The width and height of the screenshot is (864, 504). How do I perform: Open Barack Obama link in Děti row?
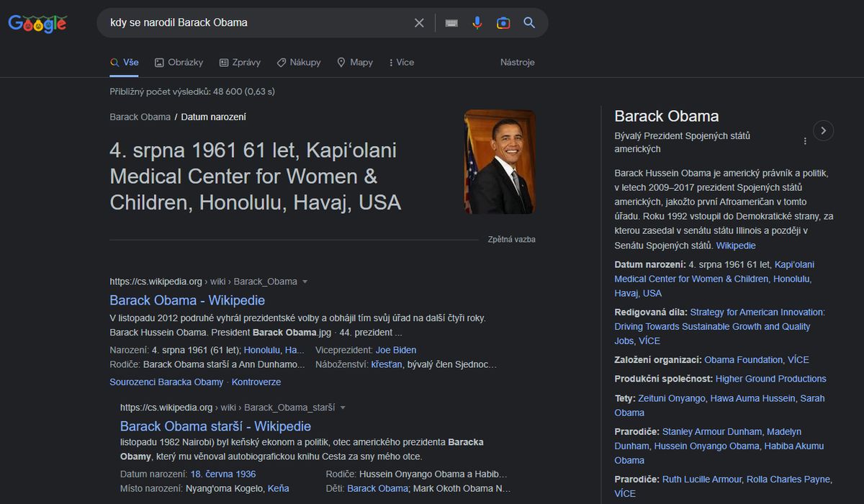(377, 488)
